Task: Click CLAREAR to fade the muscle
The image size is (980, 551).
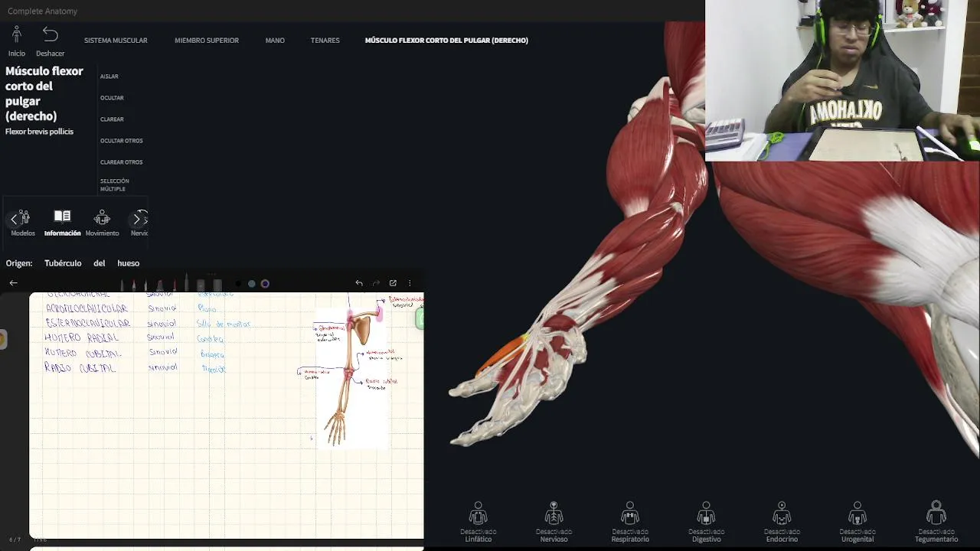Action: [x=112, y=119]
